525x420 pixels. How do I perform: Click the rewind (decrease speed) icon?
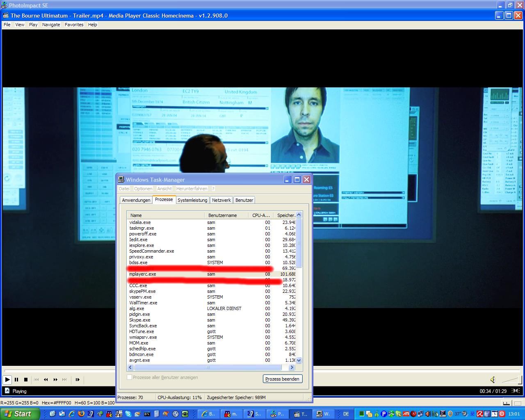click(46, 380)
